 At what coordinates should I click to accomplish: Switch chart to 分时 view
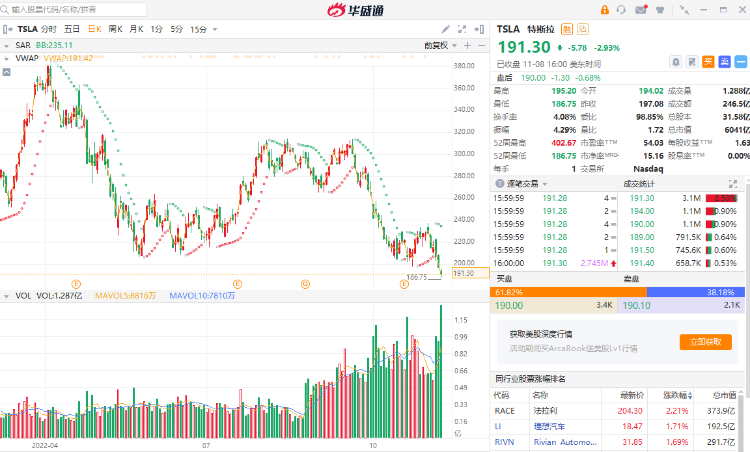(48, 29)
